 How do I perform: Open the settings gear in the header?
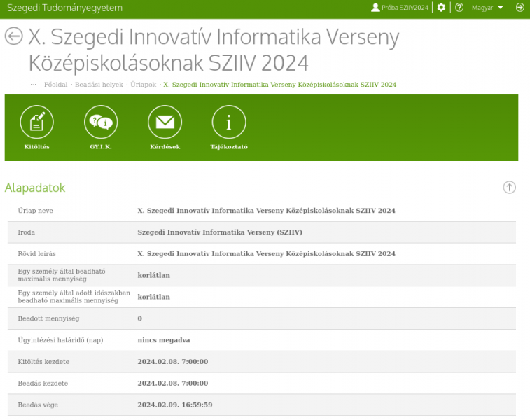[x=441, y=8]
